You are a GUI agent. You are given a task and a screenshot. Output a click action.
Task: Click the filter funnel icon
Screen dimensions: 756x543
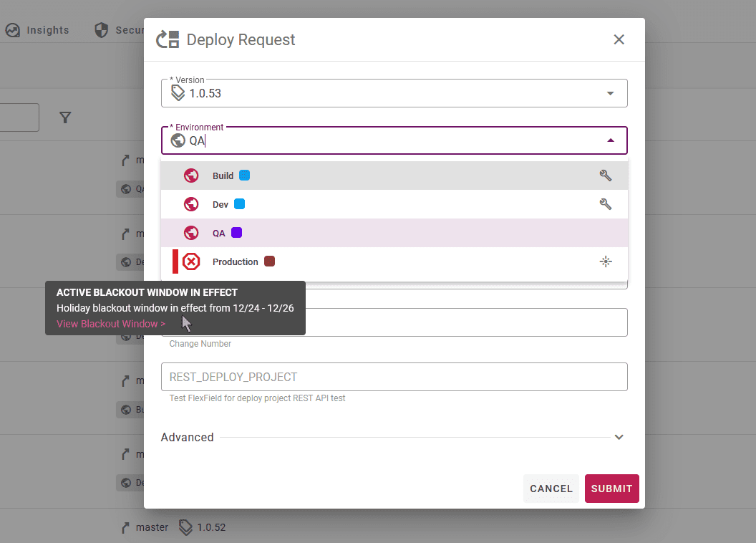coord(65,117)
